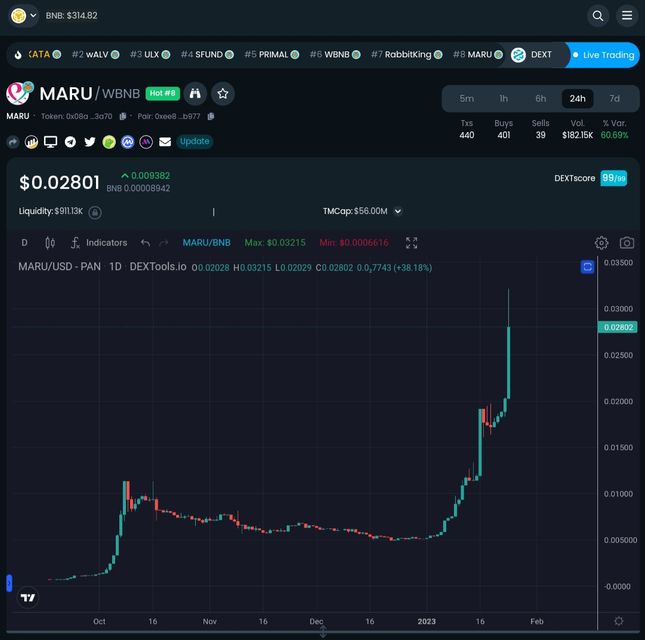Open the CoinGecko green icon

click(109, 142)
